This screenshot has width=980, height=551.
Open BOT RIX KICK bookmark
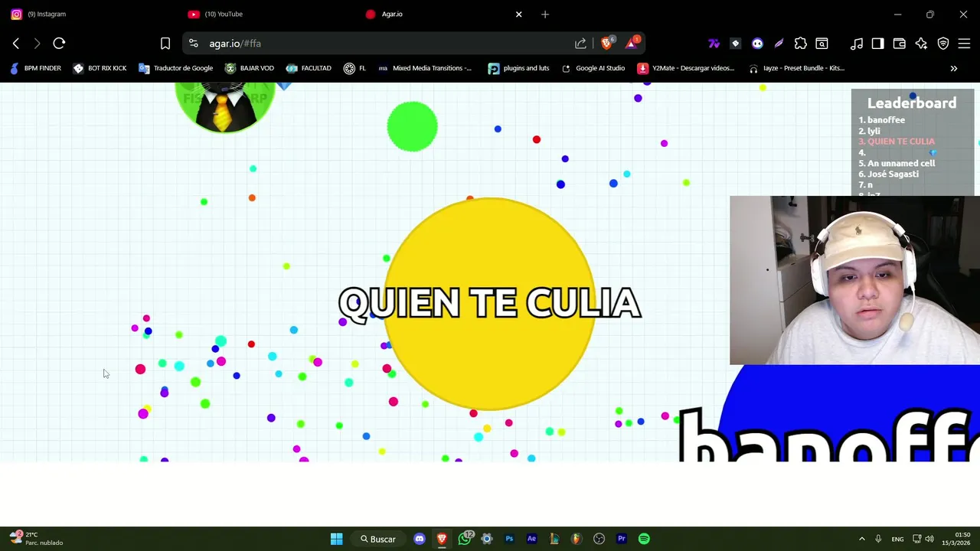tap(100, 68)
